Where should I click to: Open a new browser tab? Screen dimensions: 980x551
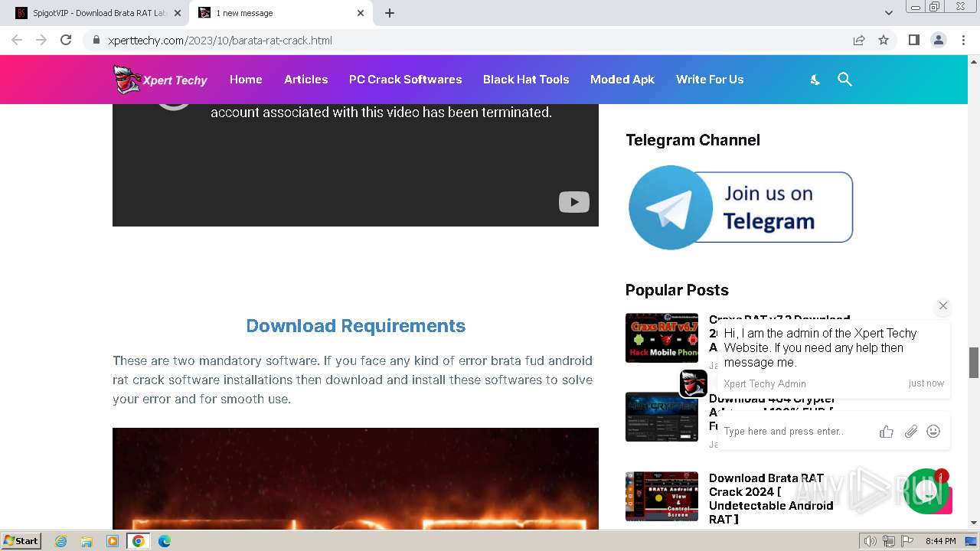pyautogui.click(x=390, y=13)
